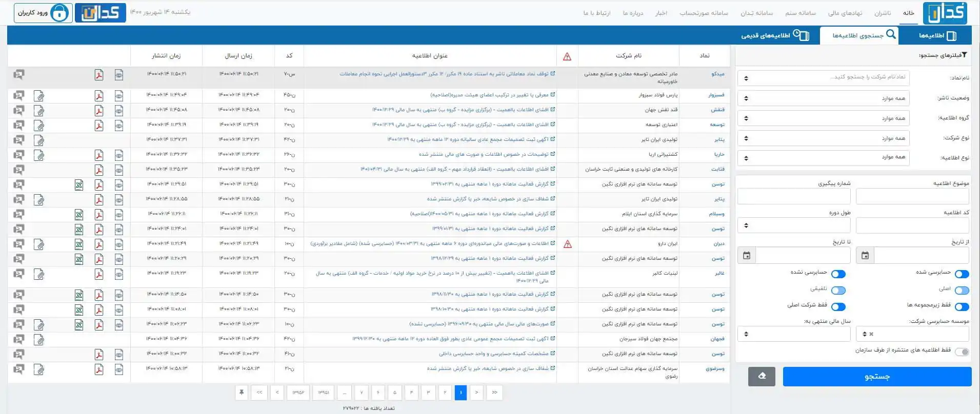
Task: Open the 'موسسه حسابرسی شرکت' dropdown
Action: [913, 334]
